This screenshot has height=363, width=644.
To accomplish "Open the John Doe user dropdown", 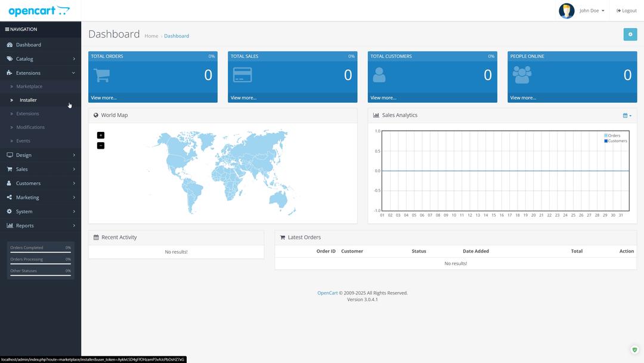I will point(592,11).
